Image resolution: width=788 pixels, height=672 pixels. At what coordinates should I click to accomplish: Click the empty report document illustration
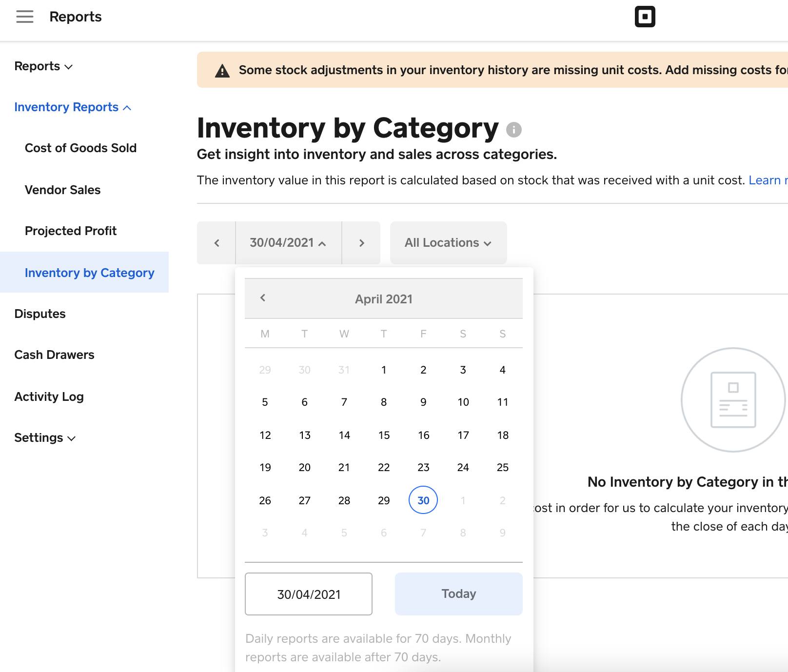coord(733,400)
